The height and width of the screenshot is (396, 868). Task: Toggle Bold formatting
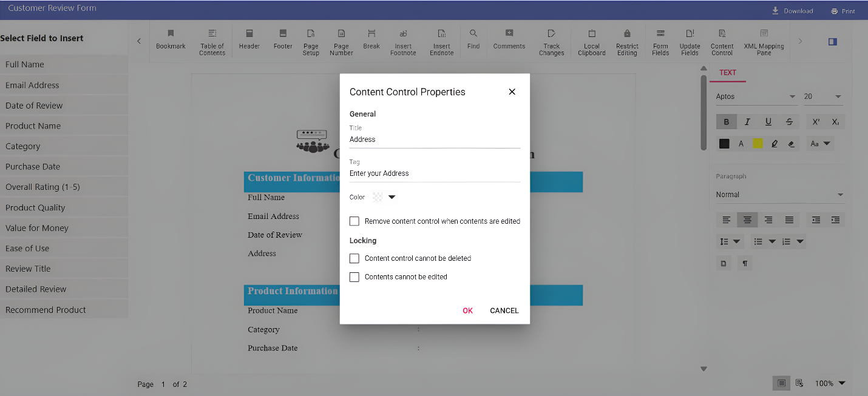727,122
